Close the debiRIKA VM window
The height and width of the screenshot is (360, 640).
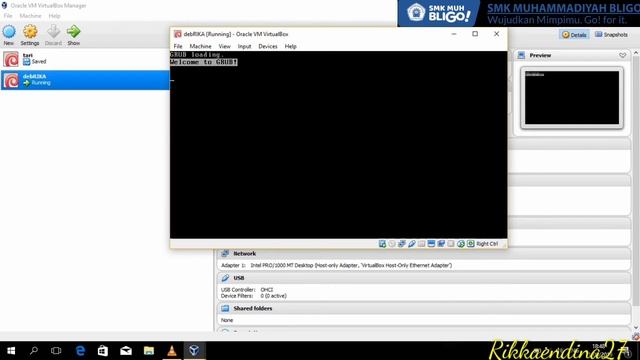pyautogui.click(x=496, y=34)
